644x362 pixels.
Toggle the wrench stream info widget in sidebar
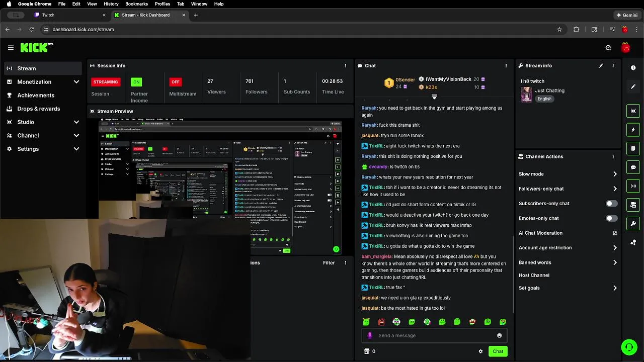(x=633, y=223)
